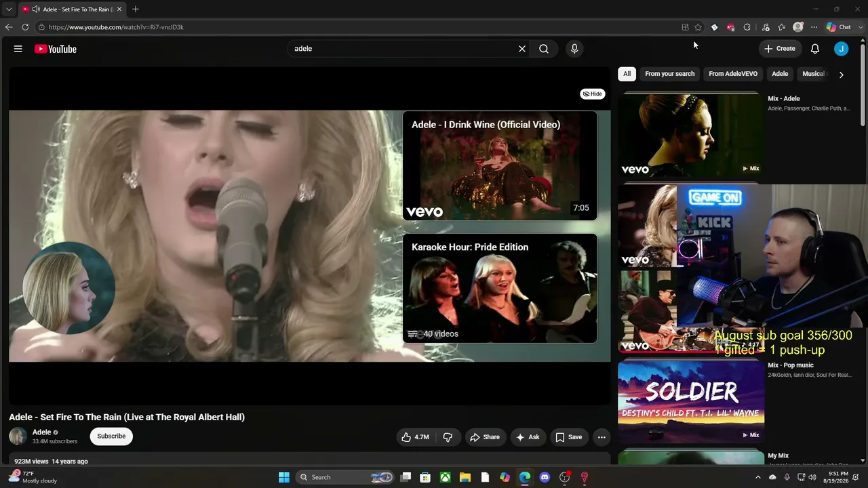Select the 'From AdeleVEVO' chip

[x=733, y=74]
